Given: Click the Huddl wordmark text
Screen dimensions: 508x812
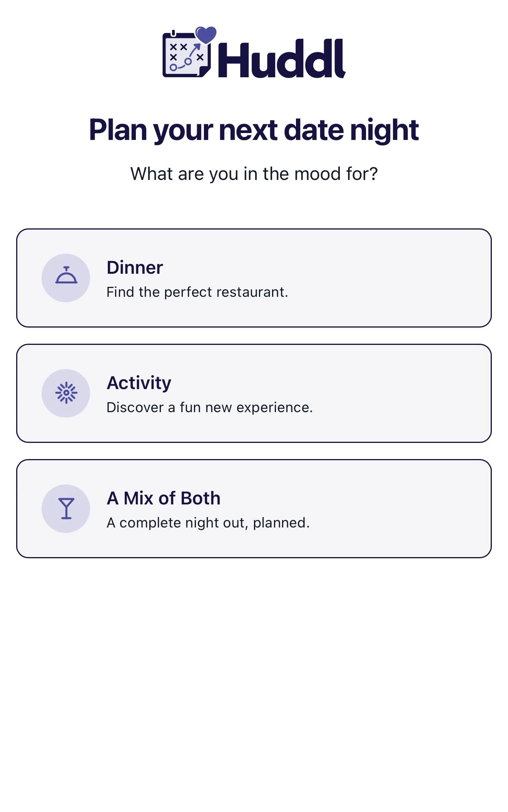Looking at the screenshot, I should coord(282,59).
